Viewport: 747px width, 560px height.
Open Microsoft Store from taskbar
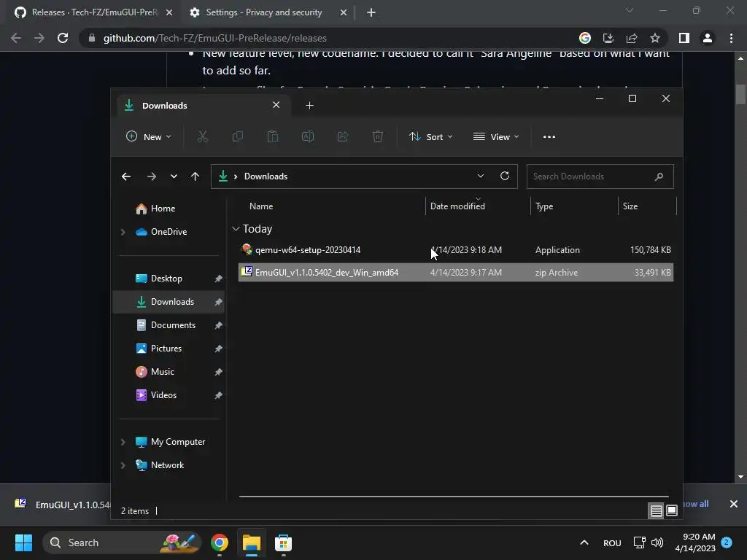click(283, 542)
